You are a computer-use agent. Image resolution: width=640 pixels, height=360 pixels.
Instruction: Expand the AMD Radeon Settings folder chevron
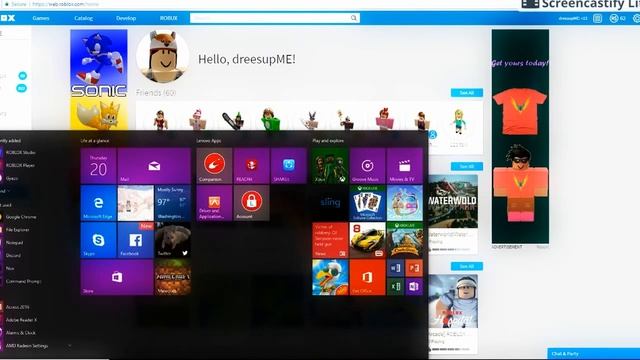click(69, 346)
